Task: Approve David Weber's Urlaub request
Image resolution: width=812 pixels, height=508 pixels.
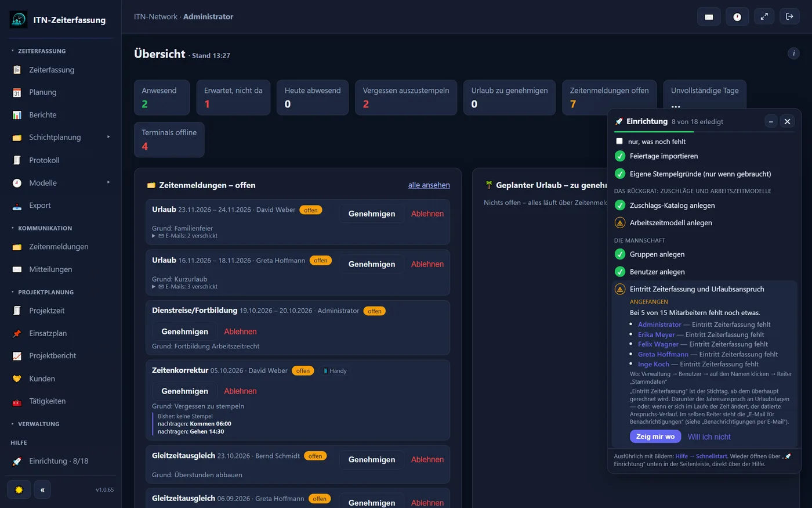Action: coord(372,214)
